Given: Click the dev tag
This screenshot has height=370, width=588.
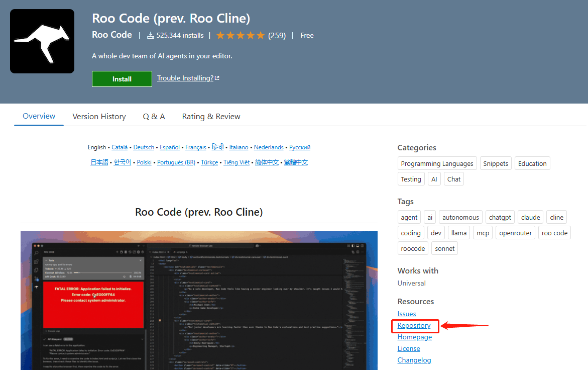Looking at the screenshot, I should coord(436,233).
